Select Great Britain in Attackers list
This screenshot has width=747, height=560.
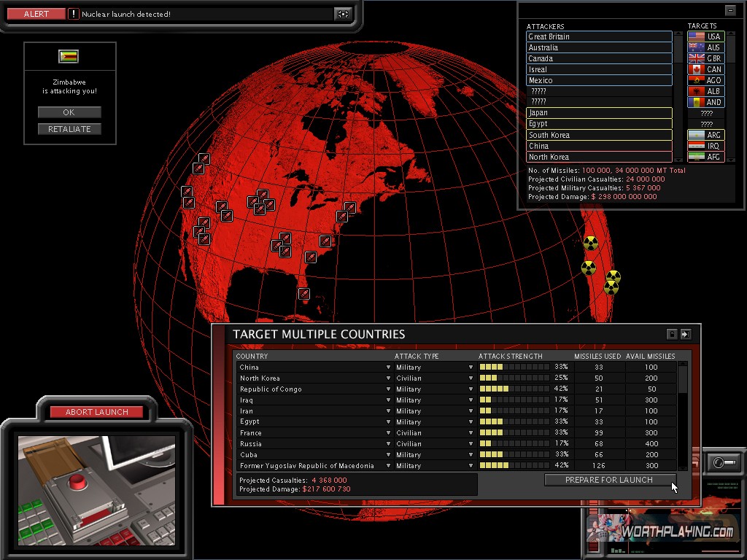[598, 36]
